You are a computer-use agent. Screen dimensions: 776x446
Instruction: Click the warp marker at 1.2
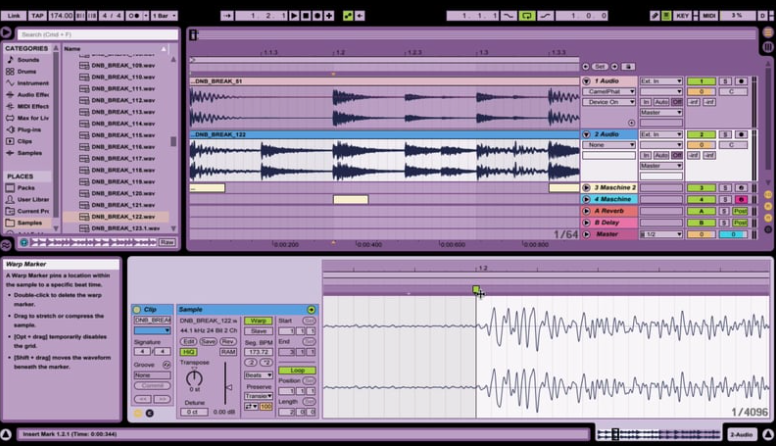[x=476, y=289]
